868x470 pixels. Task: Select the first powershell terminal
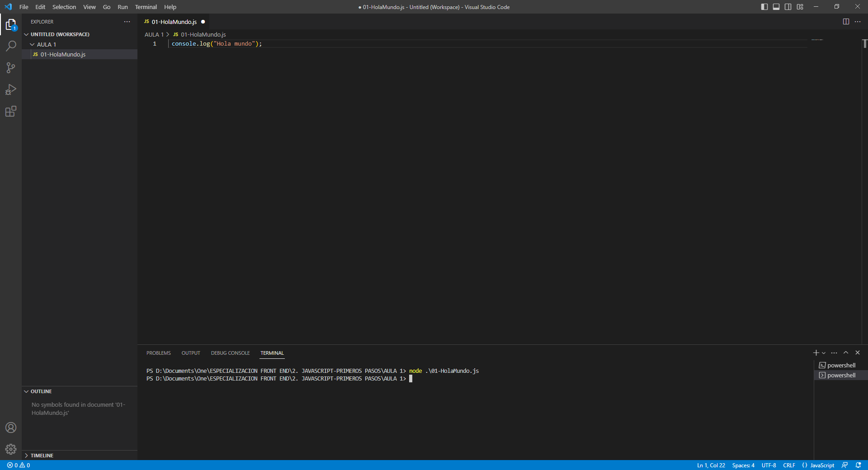point(841,365)
